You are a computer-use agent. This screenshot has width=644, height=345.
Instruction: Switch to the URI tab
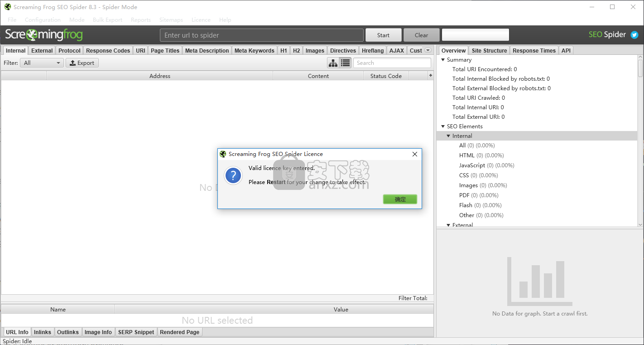coord(141,51)
